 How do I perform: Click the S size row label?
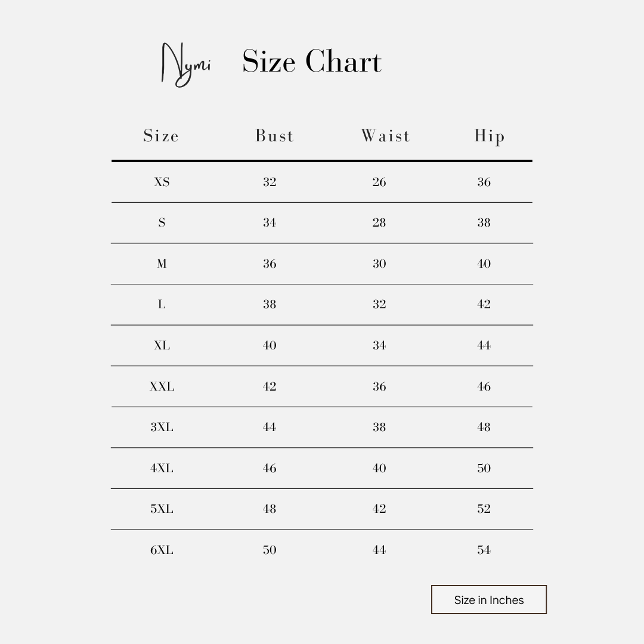coord(162,222)
